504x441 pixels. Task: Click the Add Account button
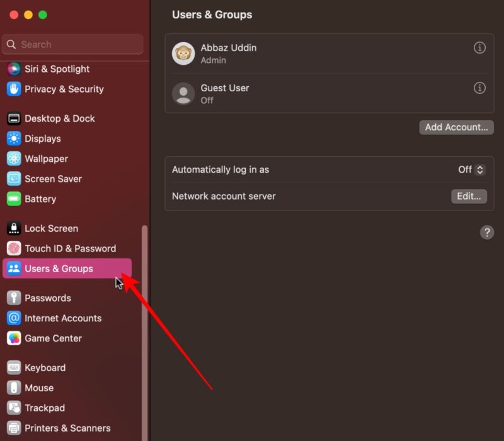(x=456, y=127)
